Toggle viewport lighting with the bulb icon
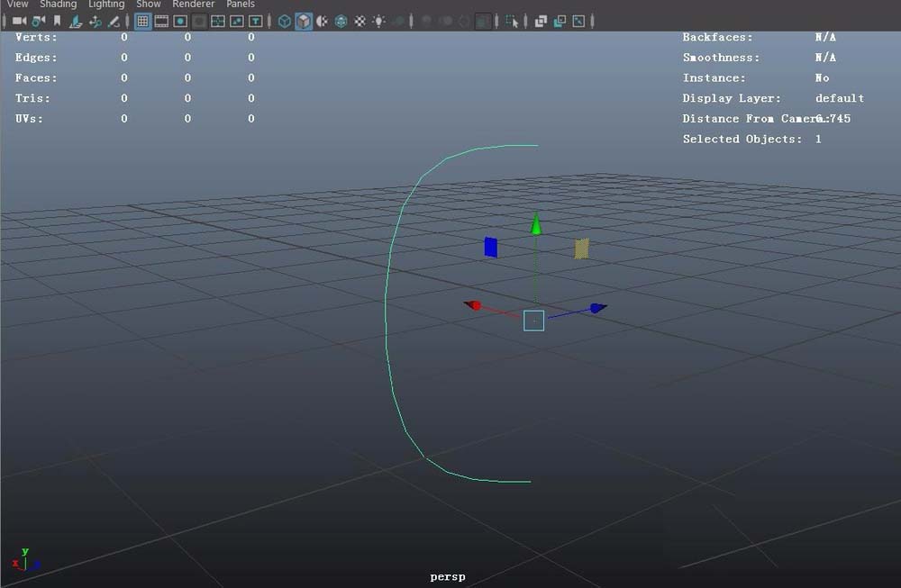Viewport: 901px width, 588px height. (x=379, y=22)
